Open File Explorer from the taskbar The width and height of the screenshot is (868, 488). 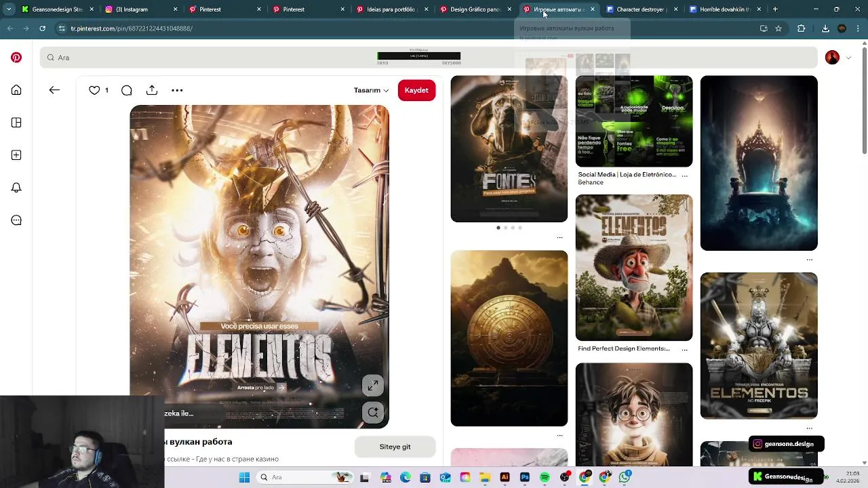pos(485,477)
